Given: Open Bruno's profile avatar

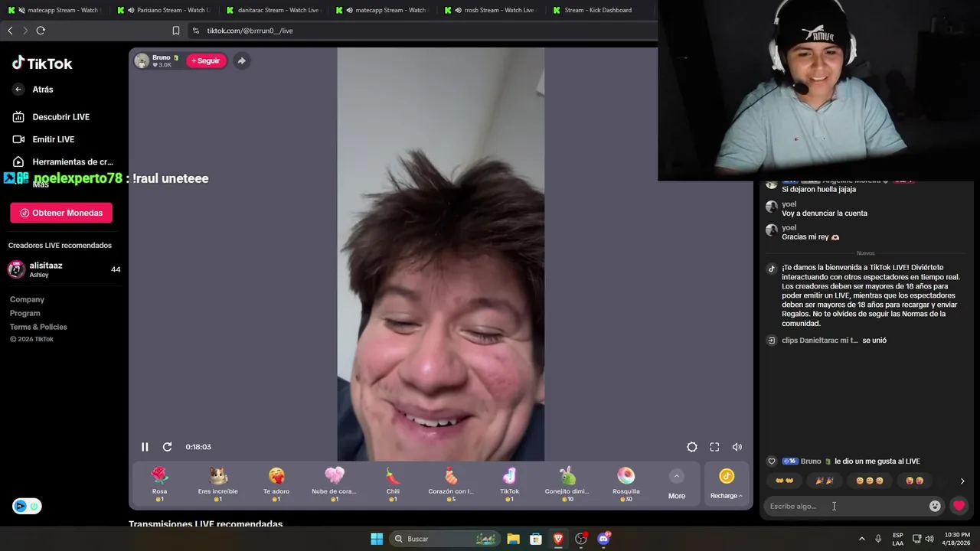Looking at the screenshot, I should coord(142,60).
